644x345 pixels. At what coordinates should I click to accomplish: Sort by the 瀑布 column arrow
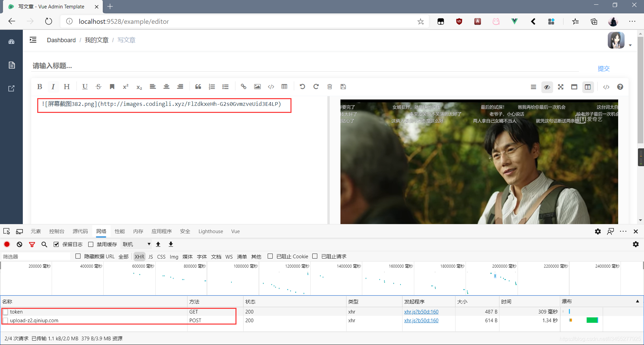point(637,301)
